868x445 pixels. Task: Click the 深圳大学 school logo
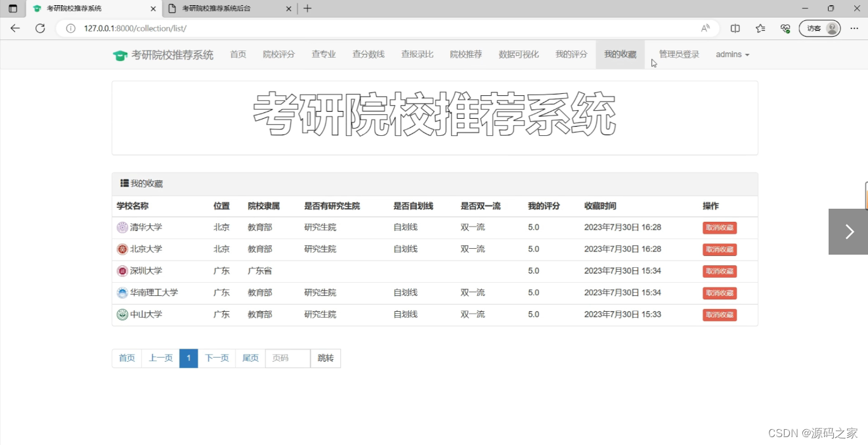[x=122, y=271]
